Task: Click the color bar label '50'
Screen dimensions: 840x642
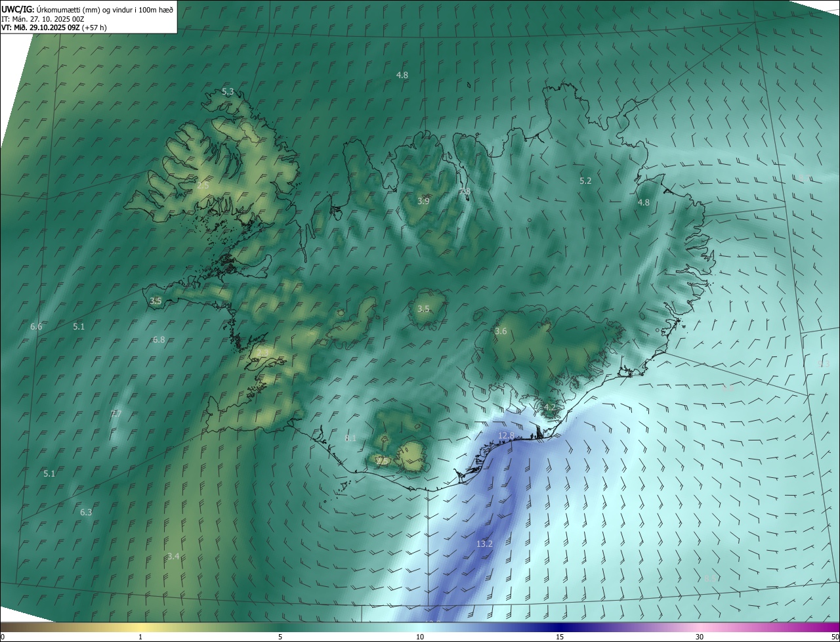Action: point(835,637)
